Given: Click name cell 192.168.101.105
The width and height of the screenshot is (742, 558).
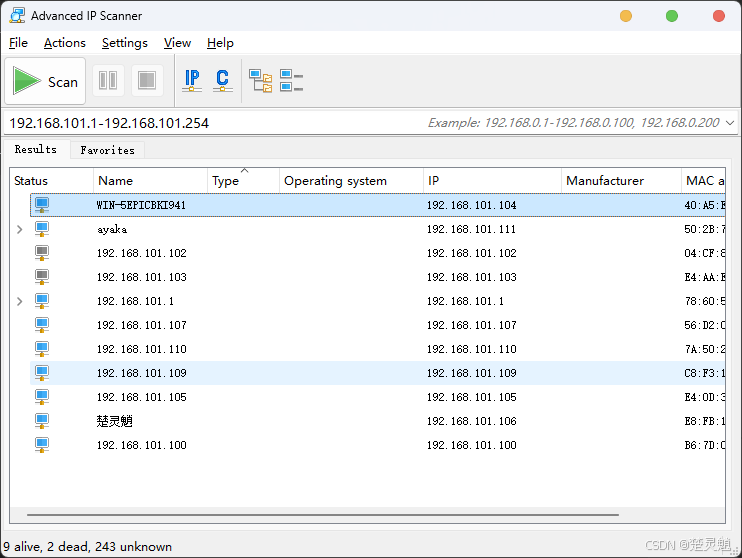Looking at the screenshot, I should (x=141, y=398).
